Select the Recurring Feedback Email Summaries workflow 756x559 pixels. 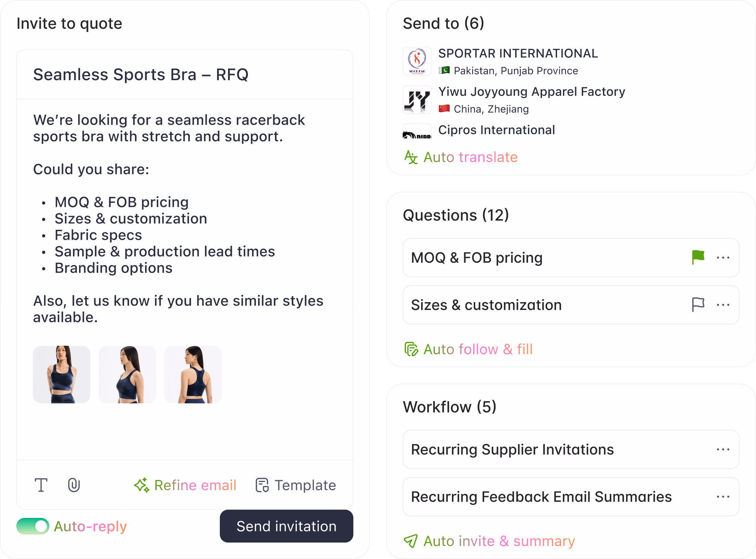click(541, 497)
